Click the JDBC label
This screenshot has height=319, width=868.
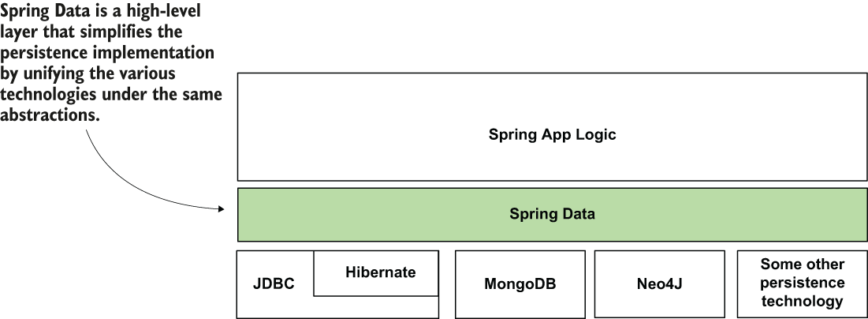(274, 284)
